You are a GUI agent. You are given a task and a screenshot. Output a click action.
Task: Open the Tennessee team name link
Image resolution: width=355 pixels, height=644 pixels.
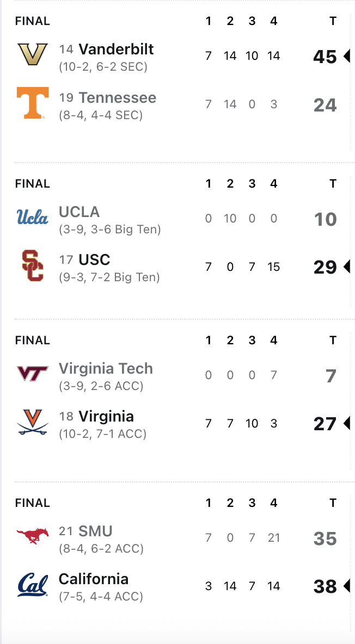(x=117, y=98)
